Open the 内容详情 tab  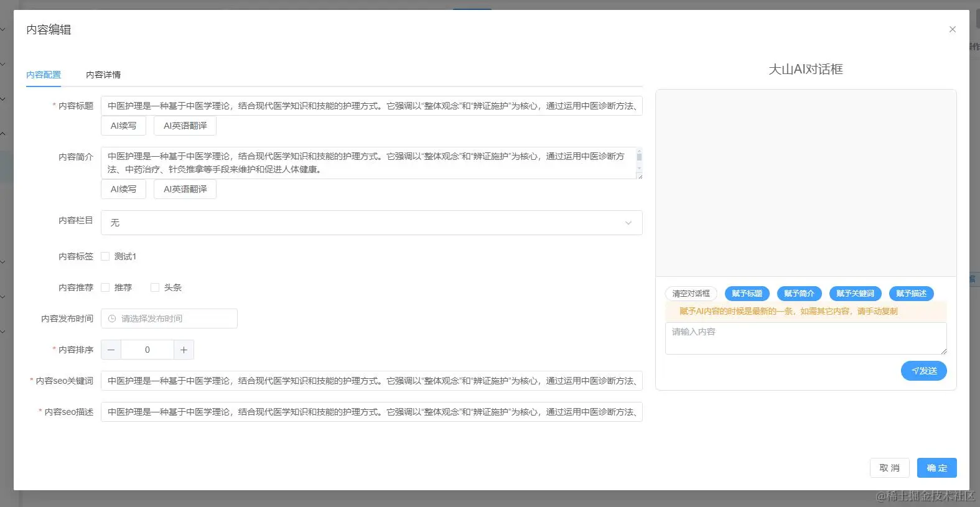tap(103, 75)
